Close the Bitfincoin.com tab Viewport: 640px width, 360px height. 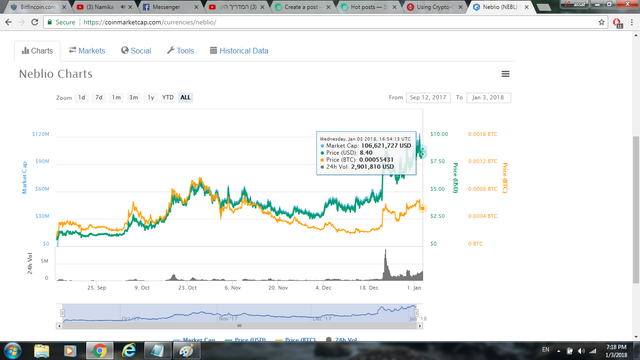click(x=64, y=7)
